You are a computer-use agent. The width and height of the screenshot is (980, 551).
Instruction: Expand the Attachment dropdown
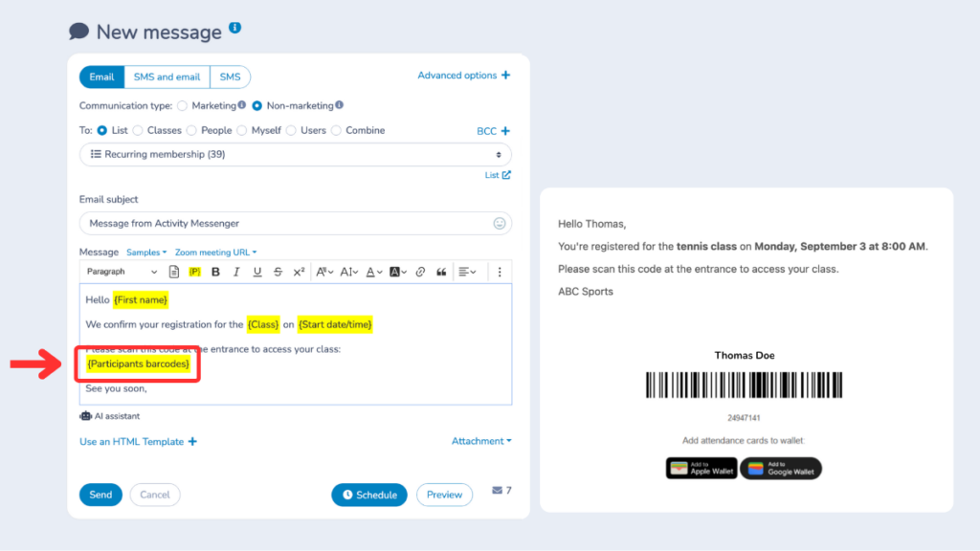481,441
